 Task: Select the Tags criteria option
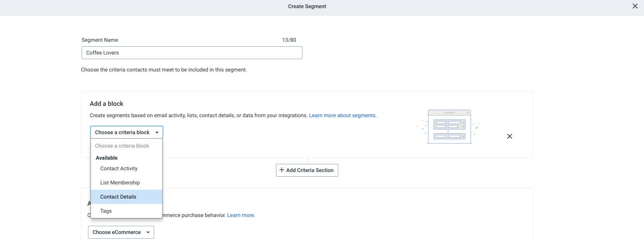tap(106, 211)
